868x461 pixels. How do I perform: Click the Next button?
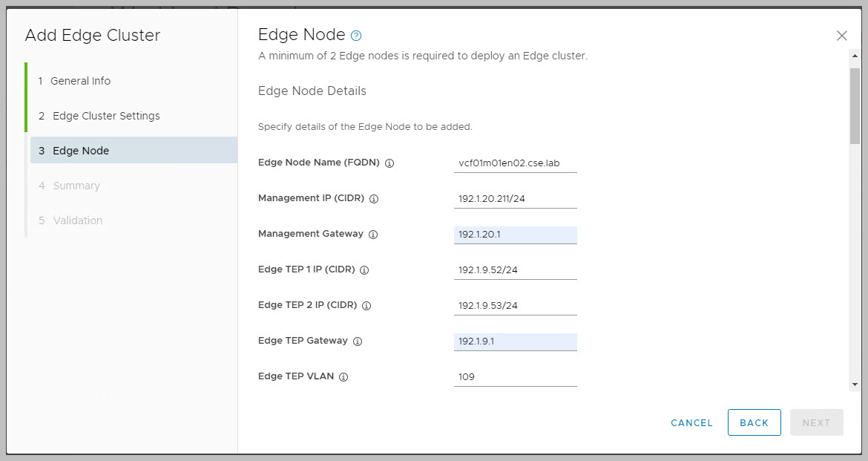coord(816,422)
